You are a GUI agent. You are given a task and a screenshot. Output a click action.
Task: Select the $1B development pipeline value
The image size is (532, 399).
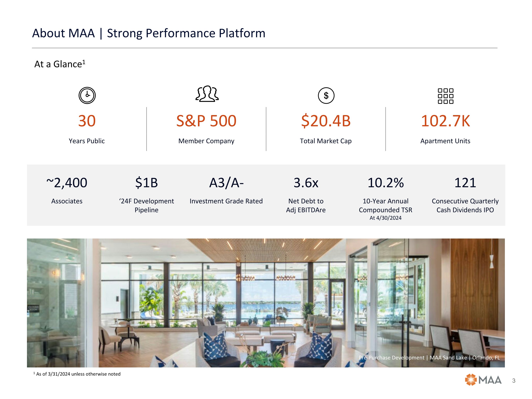click(146, 183)
